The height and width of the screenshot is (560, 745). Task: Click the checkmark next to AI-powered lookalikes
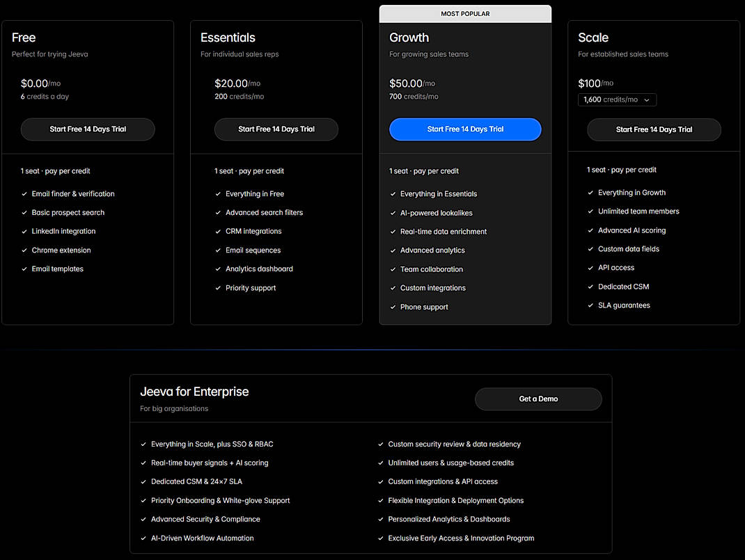(x=393, y=212)
